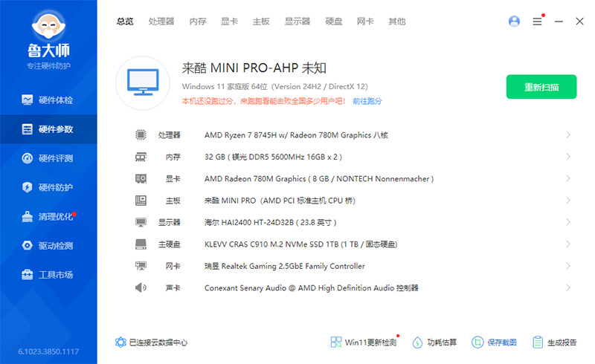Click version number 6.1023.3850.1117
The image size is (595, 364).
point(48,351)
